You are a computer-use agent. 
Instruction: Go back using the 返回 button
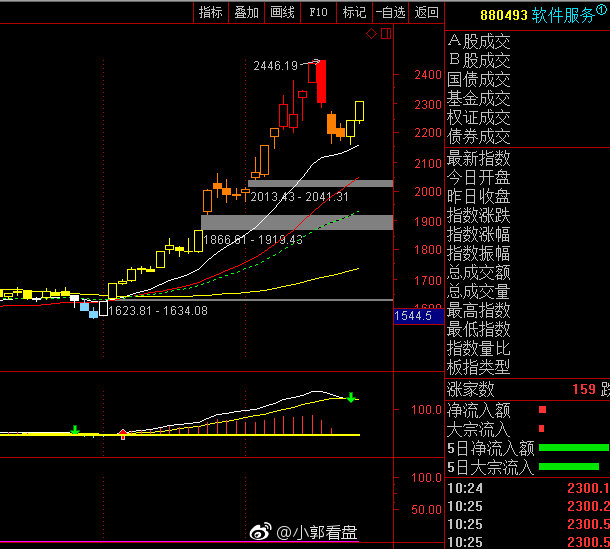pyautogui.click(x=426, y=12)
